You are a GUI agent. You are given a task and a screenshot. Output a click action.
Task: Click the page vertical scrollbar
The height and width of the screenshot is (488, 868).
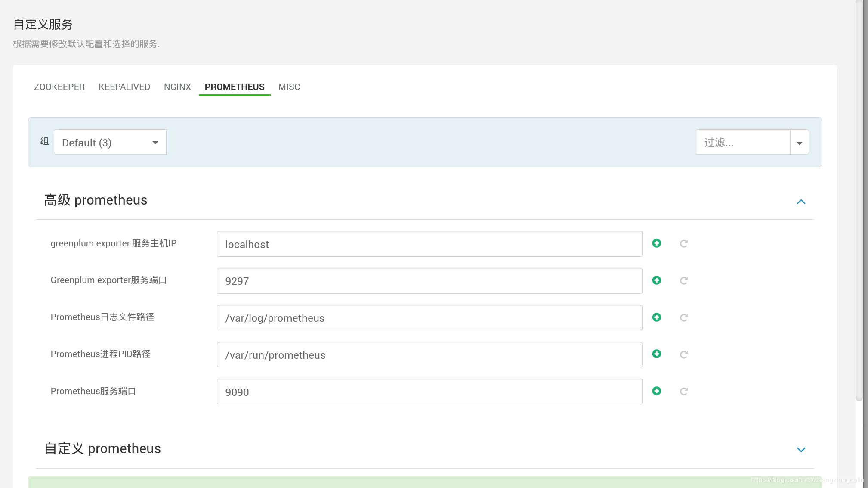tap(859, 200)
